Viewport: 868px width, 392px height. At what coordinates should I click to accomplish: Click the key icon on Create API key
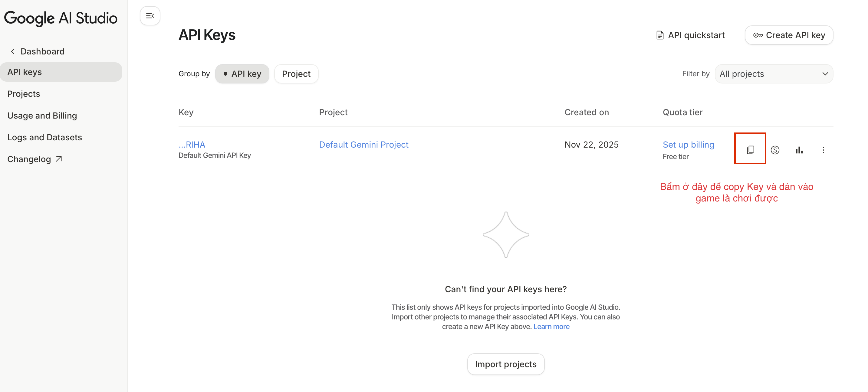click(758, 35)
